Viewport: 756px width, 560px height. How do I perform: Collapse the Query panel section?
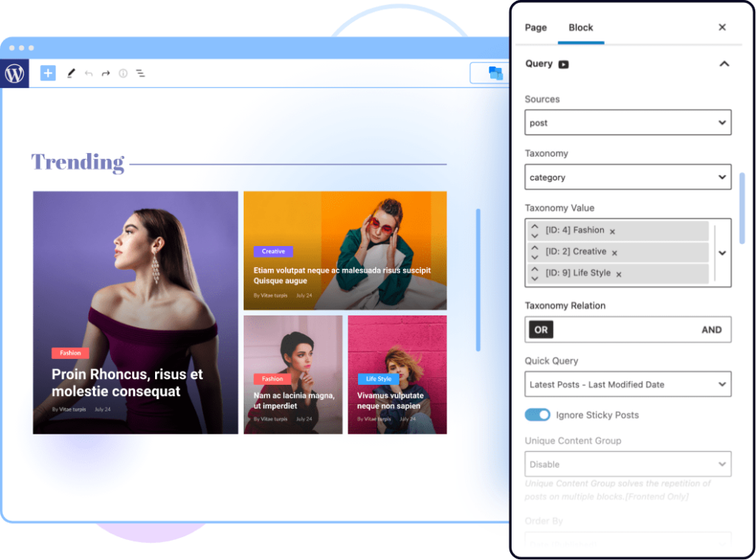[x=724, y=64]
